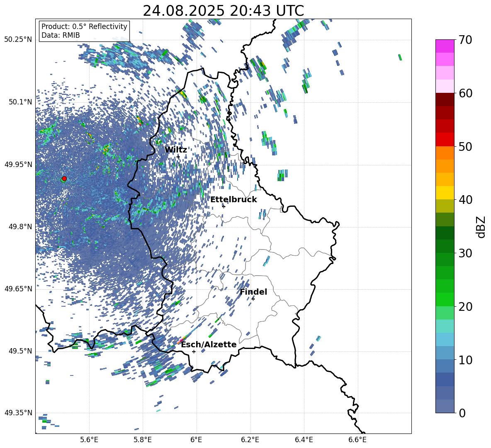Click the 20 value on colorbar
This screenshot has height=448, width=491.
click(465, 307)
